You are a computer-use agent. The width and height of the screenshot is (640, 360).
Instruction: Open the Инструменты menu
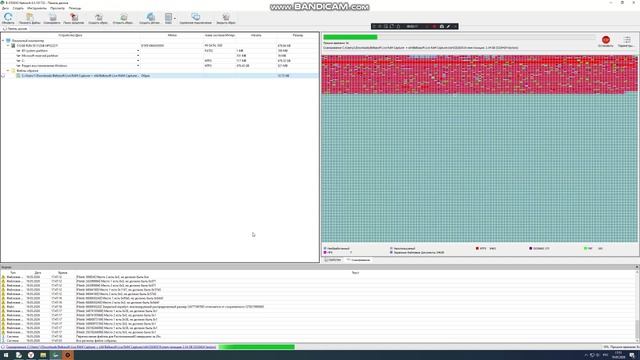coord(37,8)
